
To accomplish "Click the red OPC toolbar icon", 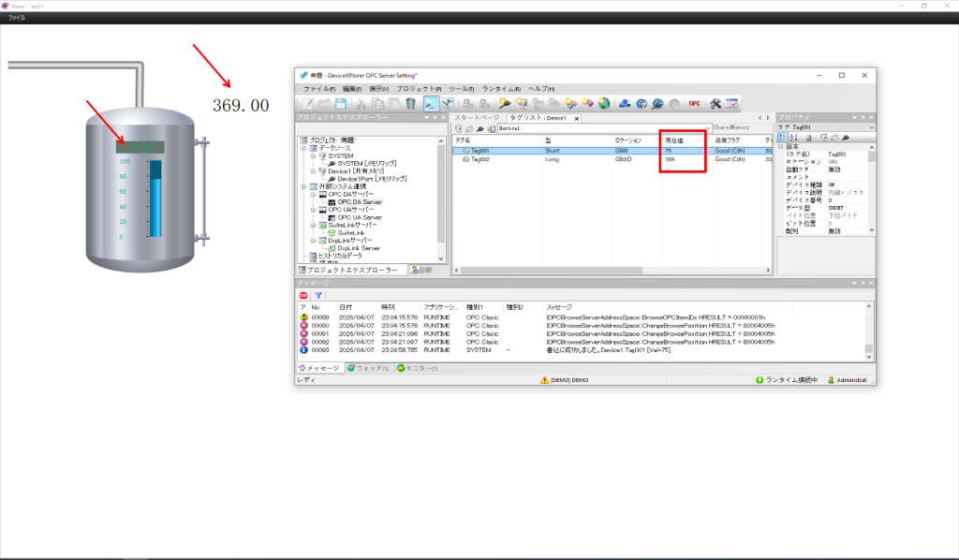I will (694, 104).
